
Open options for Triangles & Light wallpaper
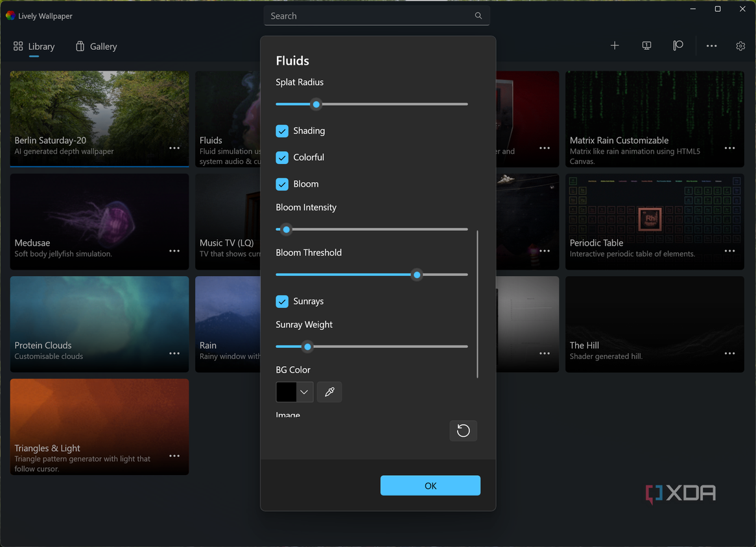point(174,456)
